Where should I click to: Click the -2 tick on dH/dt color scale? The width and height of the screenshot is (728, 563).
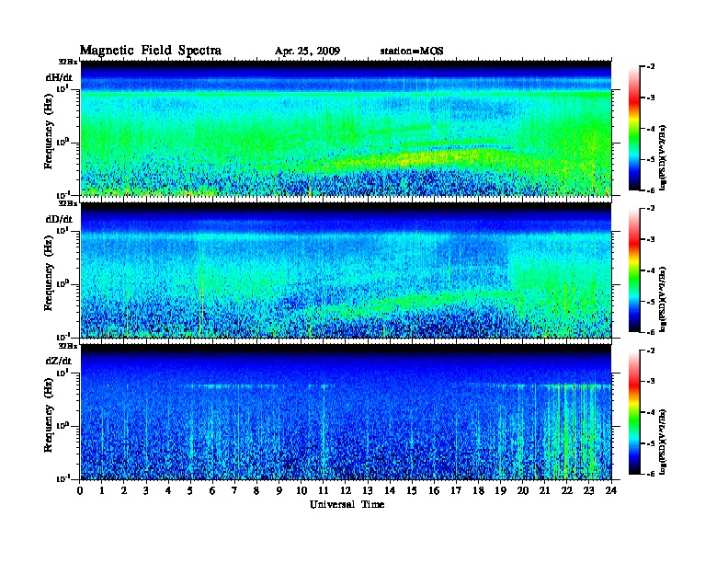coord(651,67)
